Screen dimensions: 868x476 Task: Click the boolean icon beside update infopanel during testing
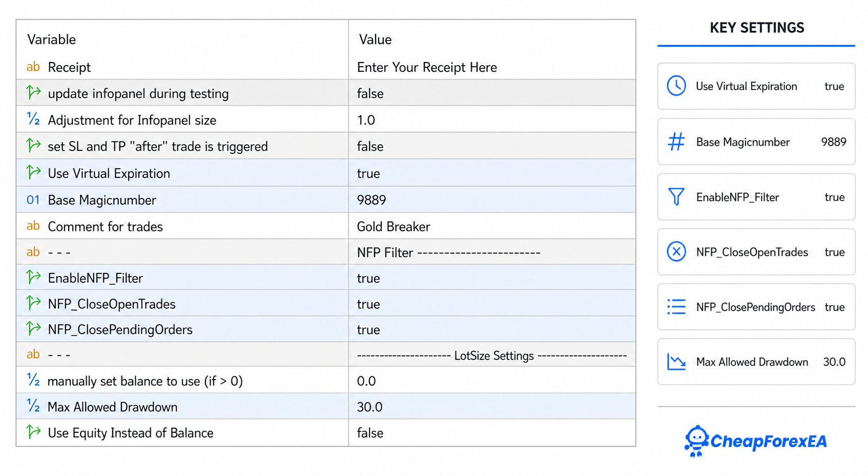tap(34, 92)
